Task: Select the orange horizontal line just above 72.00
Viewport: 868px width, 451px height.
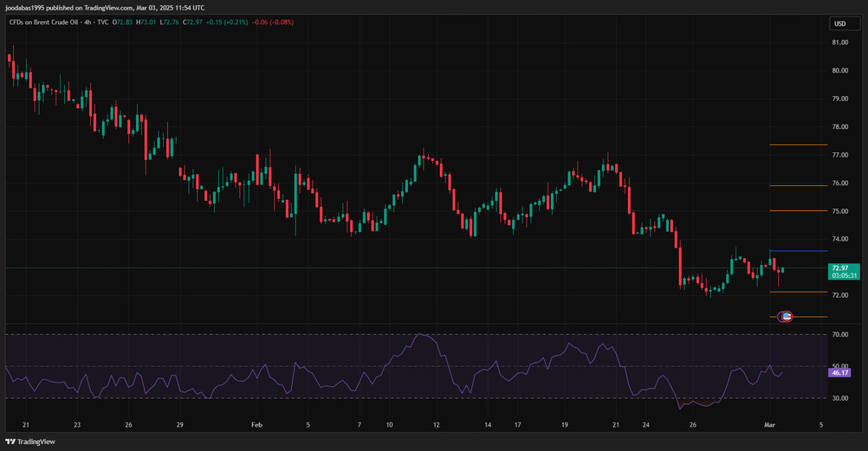Action: 799,292
